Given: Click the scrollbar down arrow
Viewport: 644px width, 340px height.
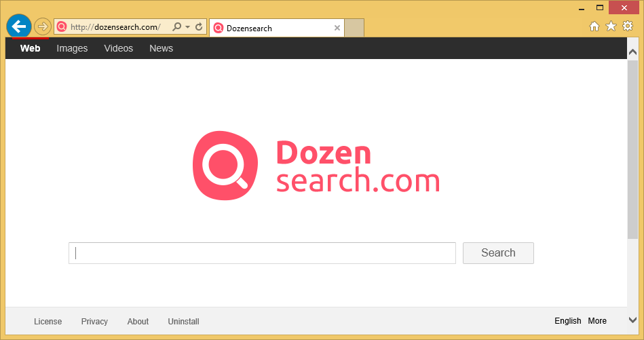Looking at the screenshot, I should [632, 320].
